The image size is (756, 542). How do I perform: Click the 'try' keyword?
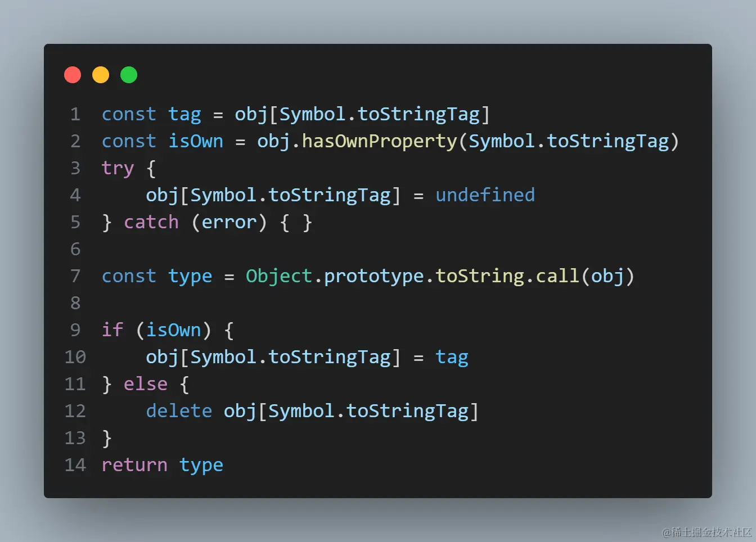[118, 169]
